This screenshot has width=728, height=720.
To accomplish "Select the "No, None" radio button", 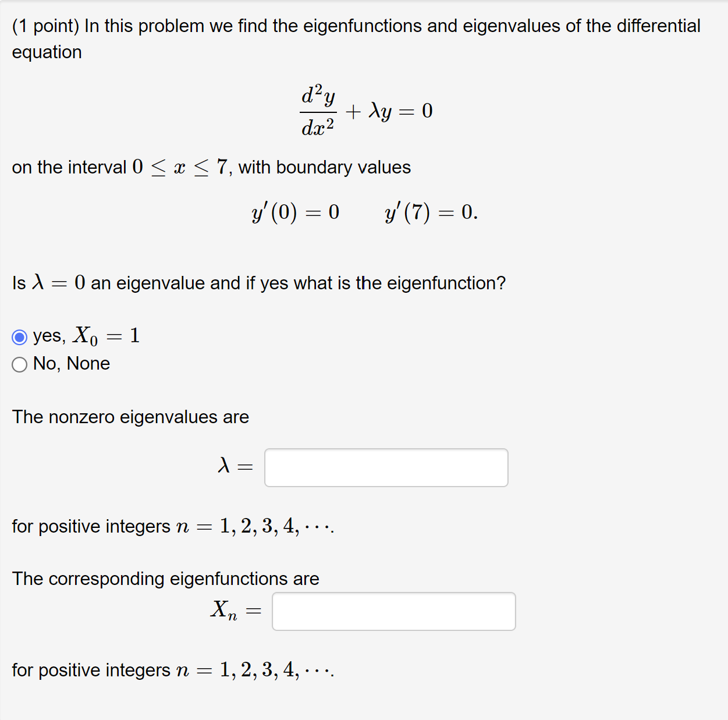I will click(x=19, y=364).
